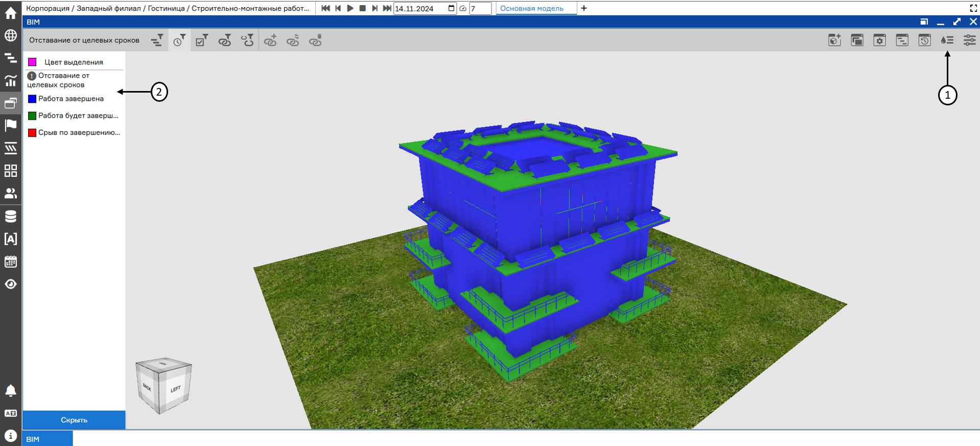Open the sliders settings icon

(970, 40)
